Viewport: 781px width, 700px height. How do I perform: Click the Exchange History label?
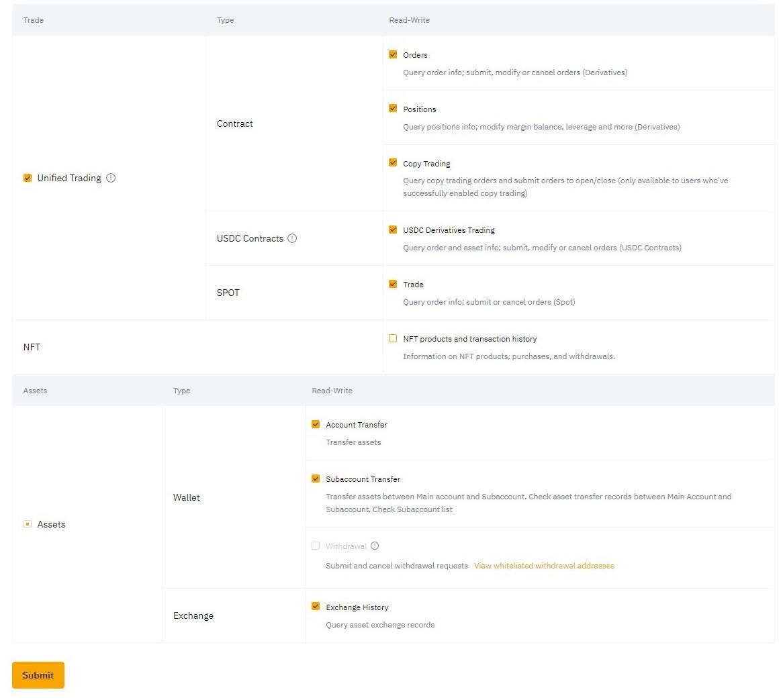[357, 607]
